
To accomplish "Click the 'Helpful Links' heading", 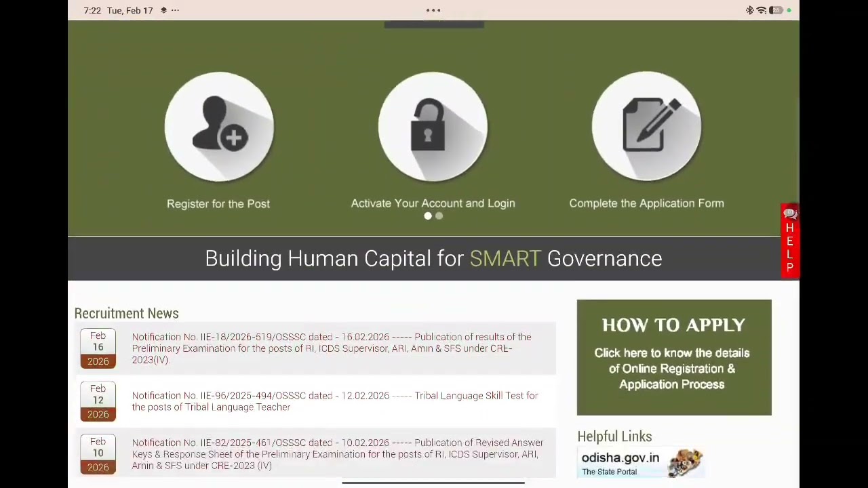I will (614, 436).
